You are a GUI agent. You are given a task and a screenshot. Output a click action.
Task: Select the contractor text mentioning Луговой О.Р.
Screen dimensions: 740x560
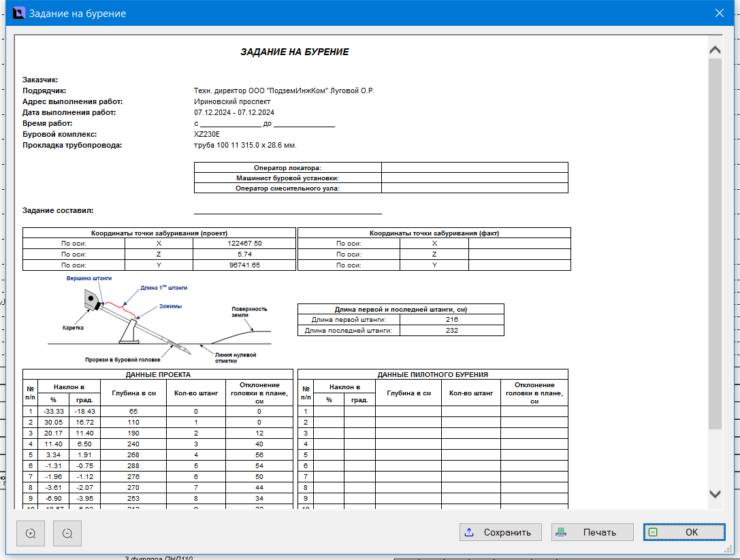(284, 90)
